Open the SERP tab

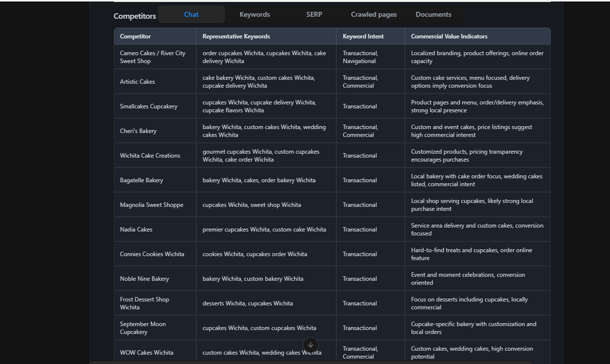click(x=314, y=14)
